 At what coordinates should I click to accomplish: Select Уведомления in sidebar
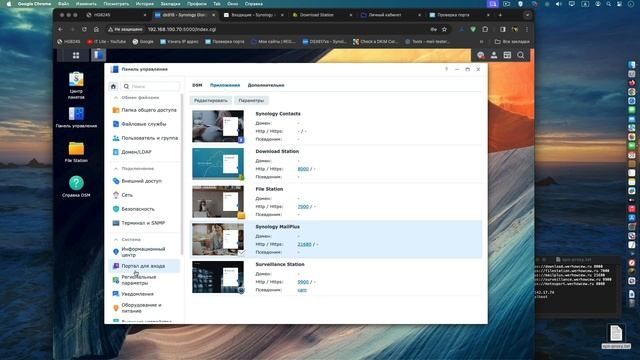tap(144, 294)
